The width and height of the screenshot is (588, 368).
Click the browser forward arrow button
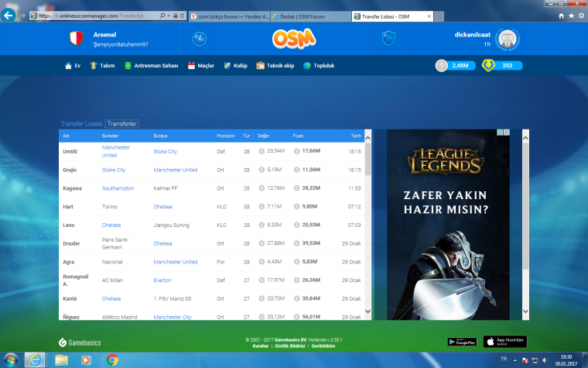(x=22, y=15)
